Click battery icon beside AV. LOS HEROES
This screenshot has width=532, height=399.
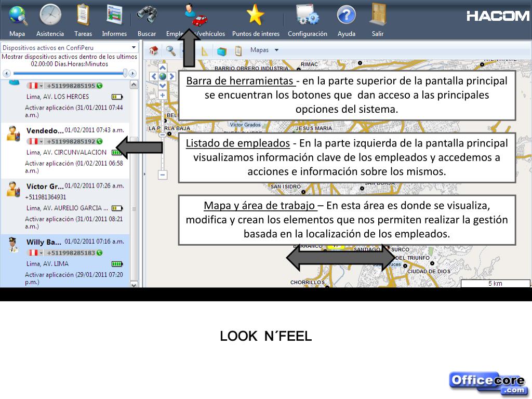(x=117, y=97)
